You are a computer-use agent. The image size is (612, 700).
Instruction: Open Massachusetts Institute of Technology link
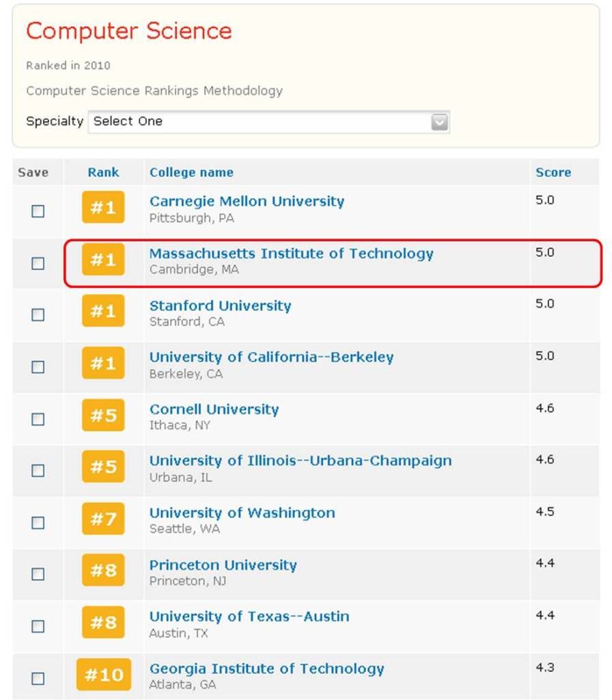coord(291,254)
